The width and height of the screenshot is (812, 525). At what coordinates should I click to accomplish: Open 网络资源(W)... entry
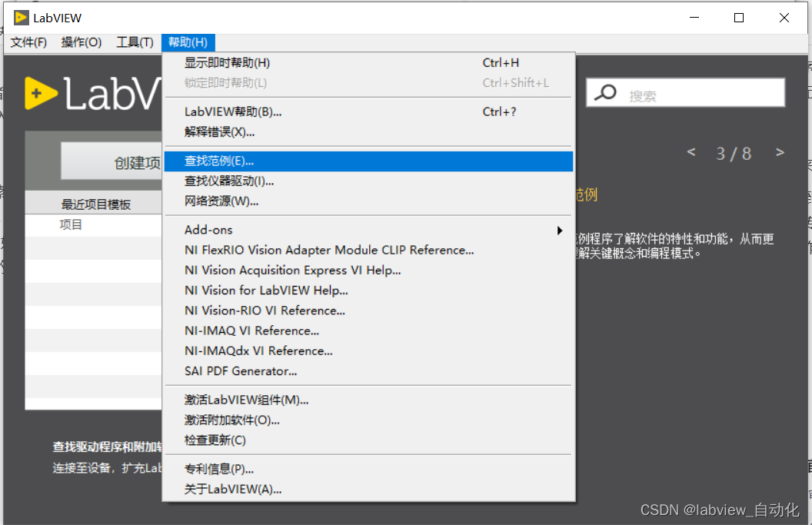pyautogui.click(x=369, y=201)
